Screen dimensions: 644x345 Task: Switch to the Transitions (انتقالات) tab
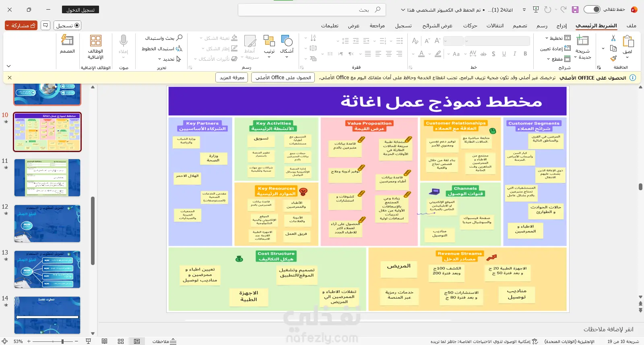click(x=495, y=26)
